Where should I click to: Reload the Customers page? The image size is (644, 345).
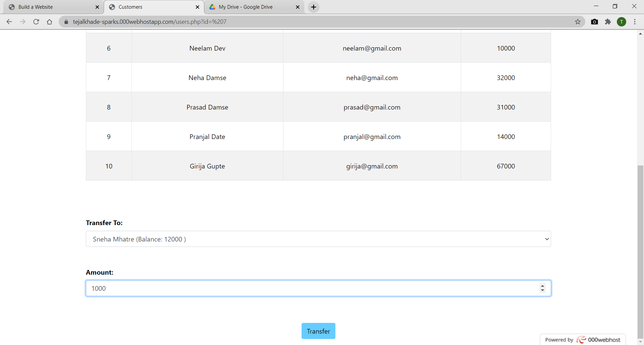point(36,21)
